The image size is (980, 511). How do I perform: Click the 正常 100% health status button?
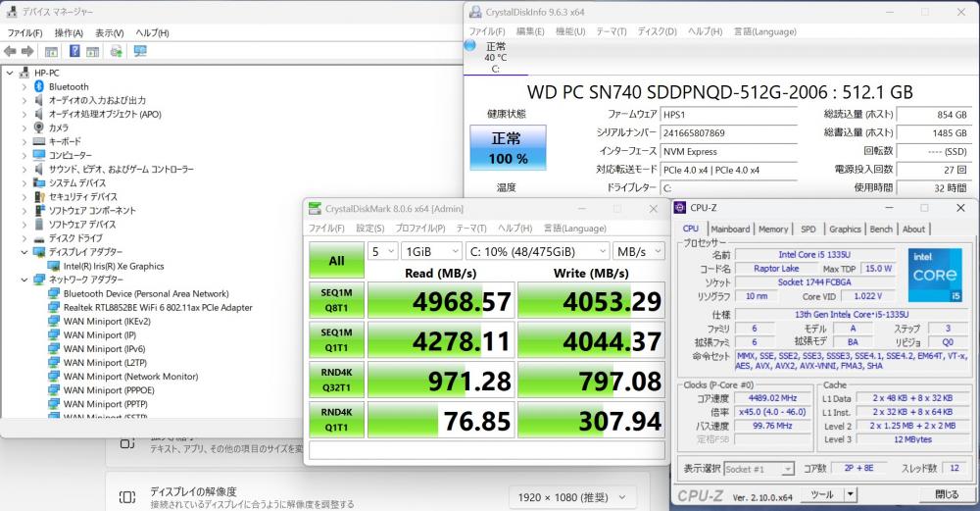508,147
